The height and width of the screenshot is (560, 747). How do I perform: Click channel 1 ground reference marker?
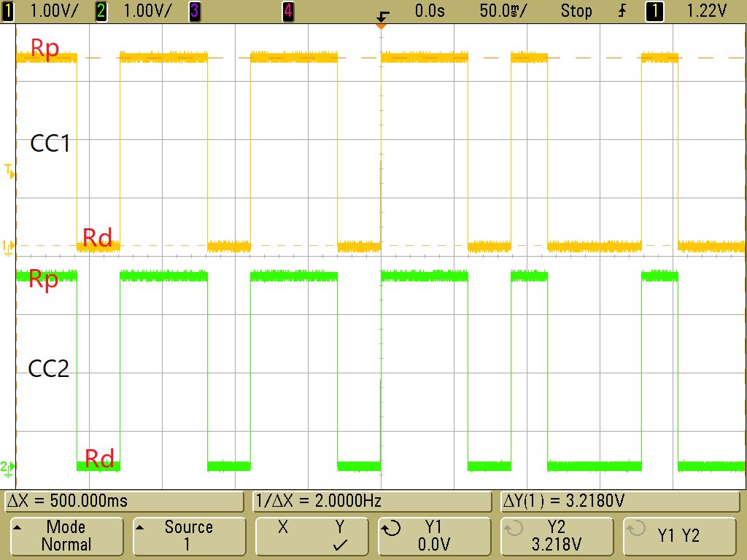click(8, 248)
